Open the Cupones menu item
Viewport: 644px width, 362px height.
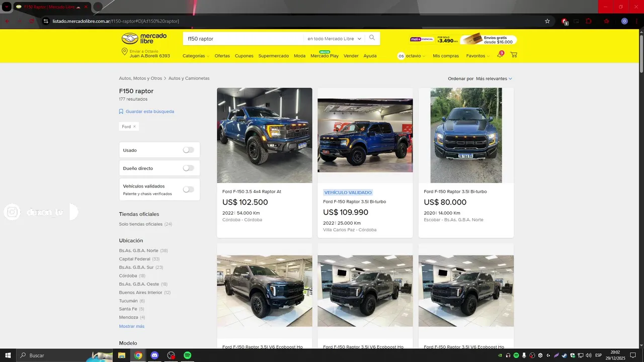tap(244, 56)
